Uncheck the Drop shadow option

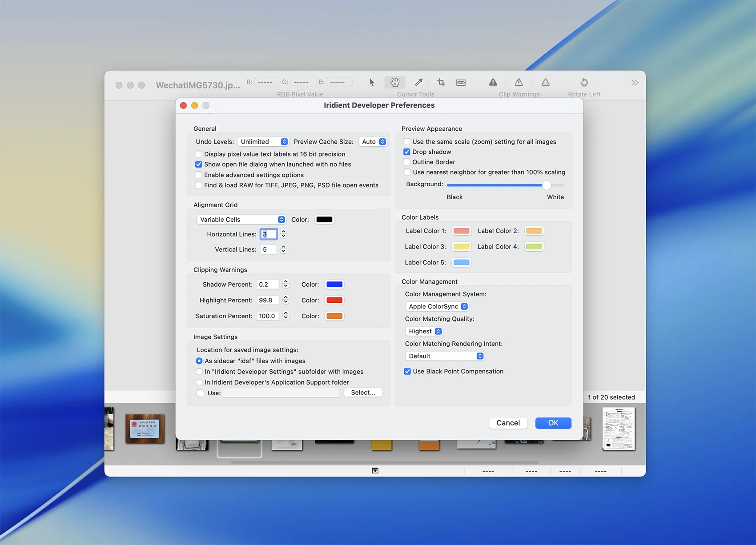point(407,152)
